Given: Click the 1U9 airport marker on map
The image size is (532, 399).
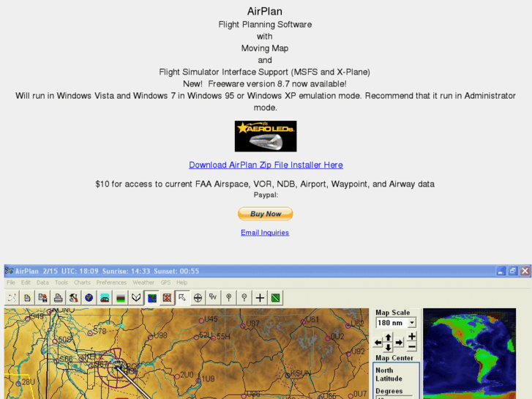Looking at the screenshot, I should [x=198, y=381].
